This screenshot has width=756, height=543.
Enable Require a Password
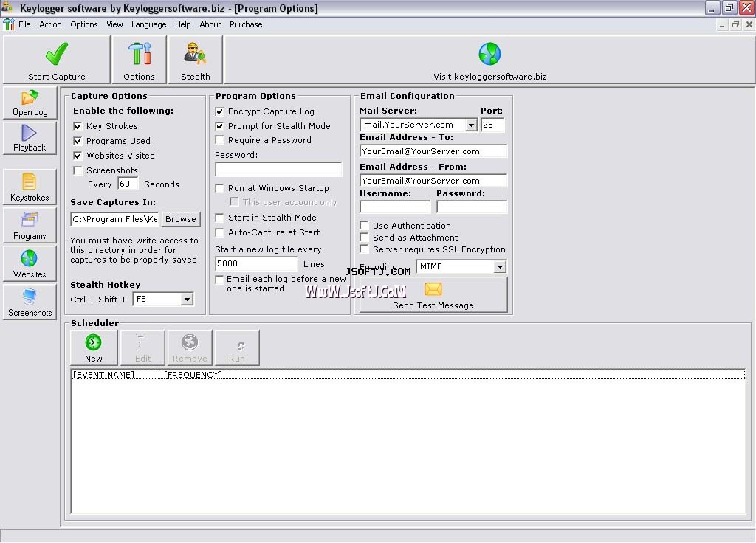tap(219, 140)
